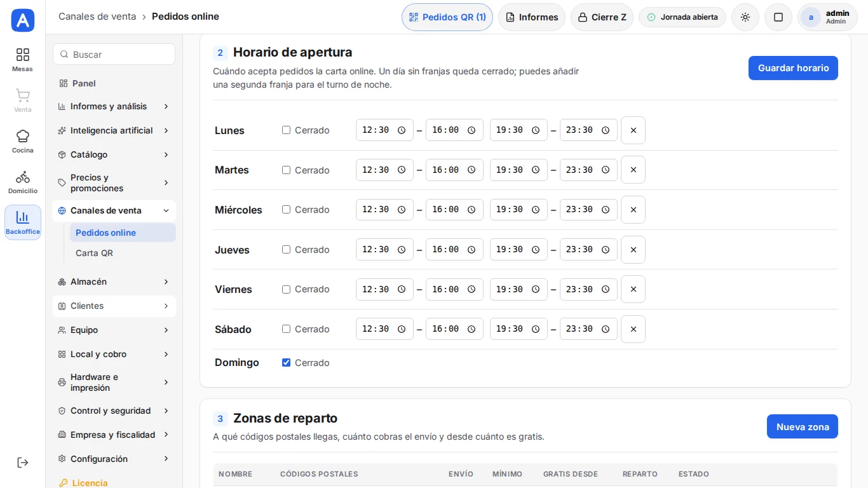Click the fullscreen square icon

[778, 17]
